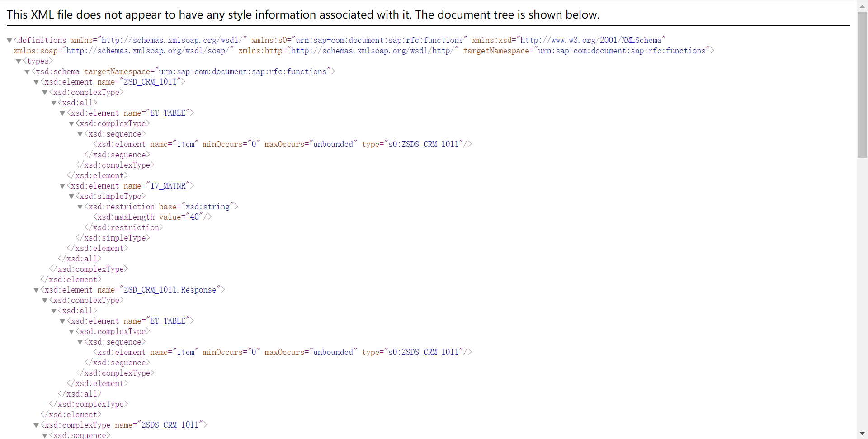
Task: Collapse the ZSDS_CRM_1011 complexType node
Action: pos(36,425)
